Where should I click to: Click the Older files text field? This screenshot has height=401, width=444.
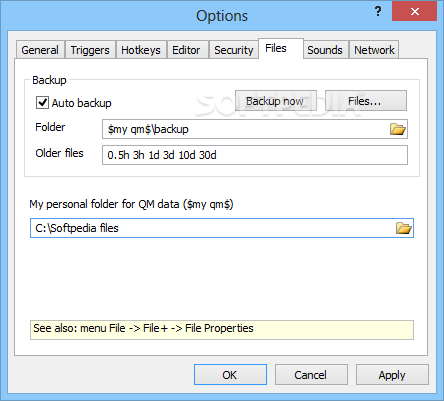255,155
